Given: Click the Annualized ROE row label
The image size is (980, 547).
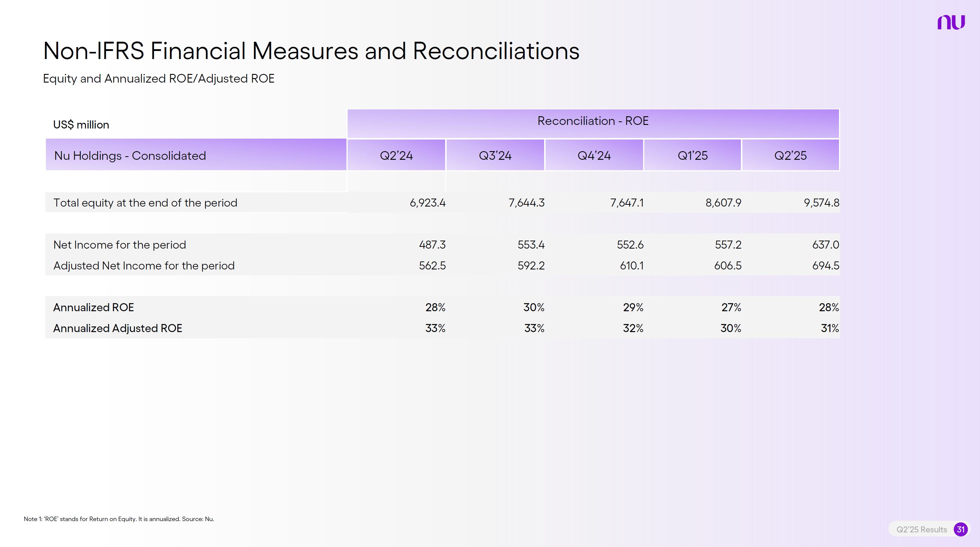Looking at the screenshot, I should 94,307.
